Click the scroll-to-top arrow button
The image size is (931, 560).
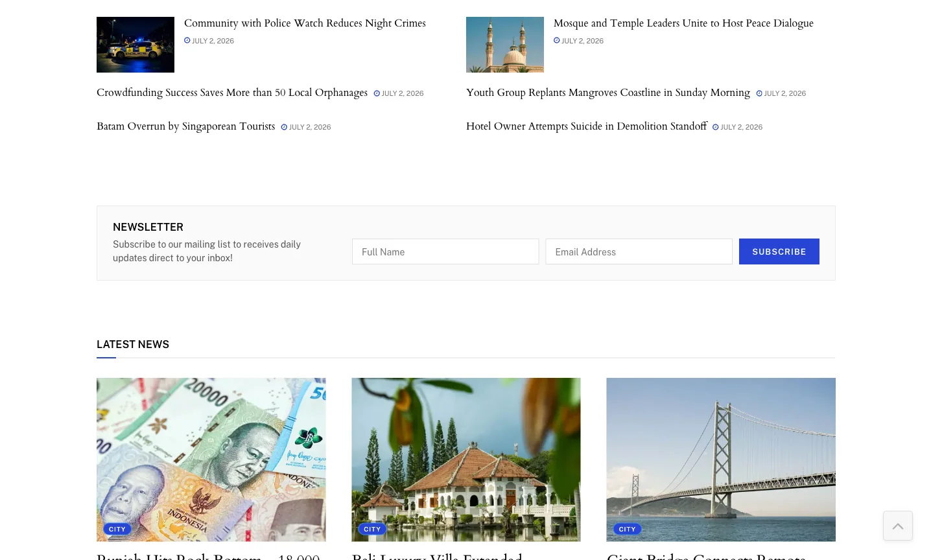[898, 526]
